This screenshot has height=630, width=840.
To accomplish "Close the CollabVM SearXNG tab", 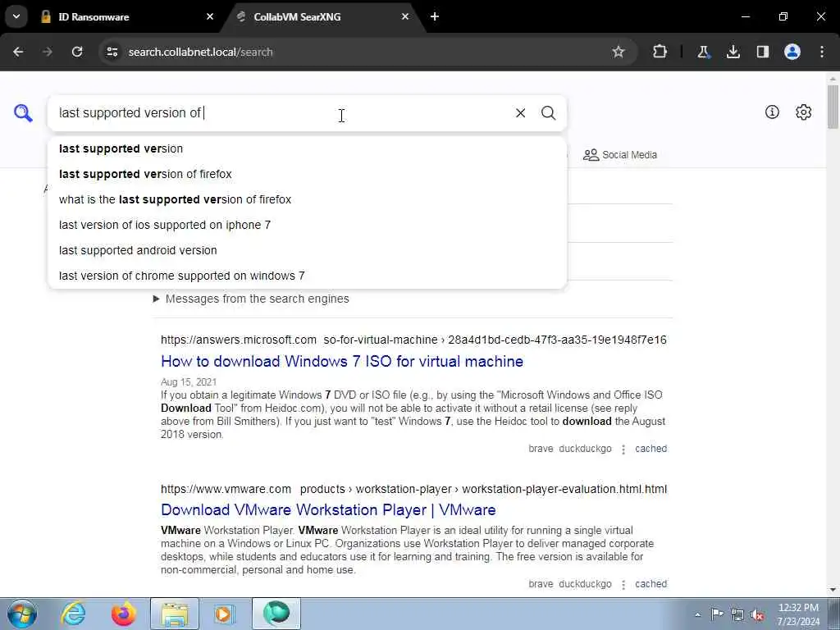I will (x=405, y=16).
